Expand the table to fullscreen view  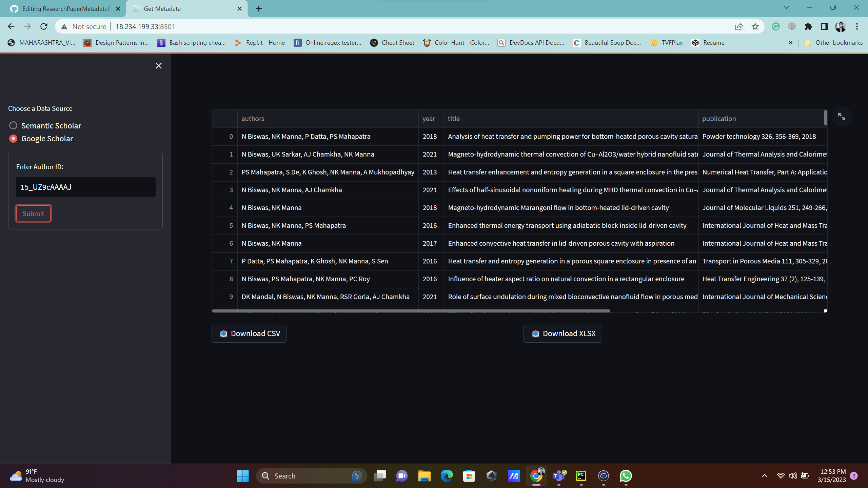[842, 117]
